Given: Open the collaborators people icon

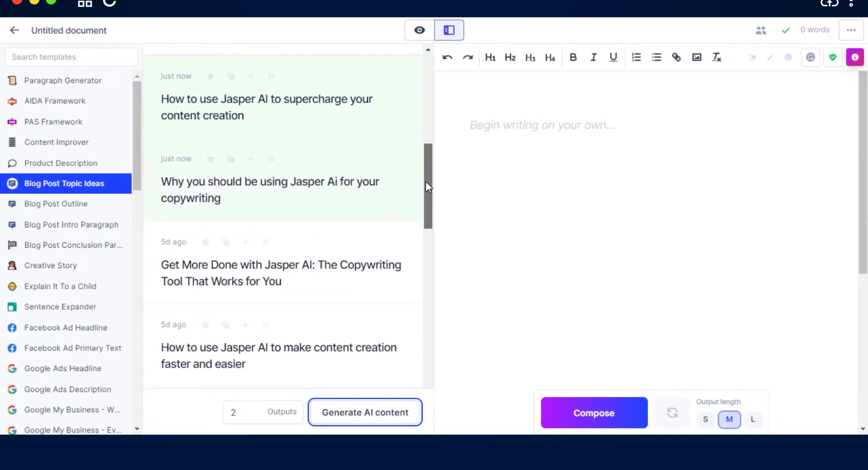Looking at the screenshot, I should [761, 30].
